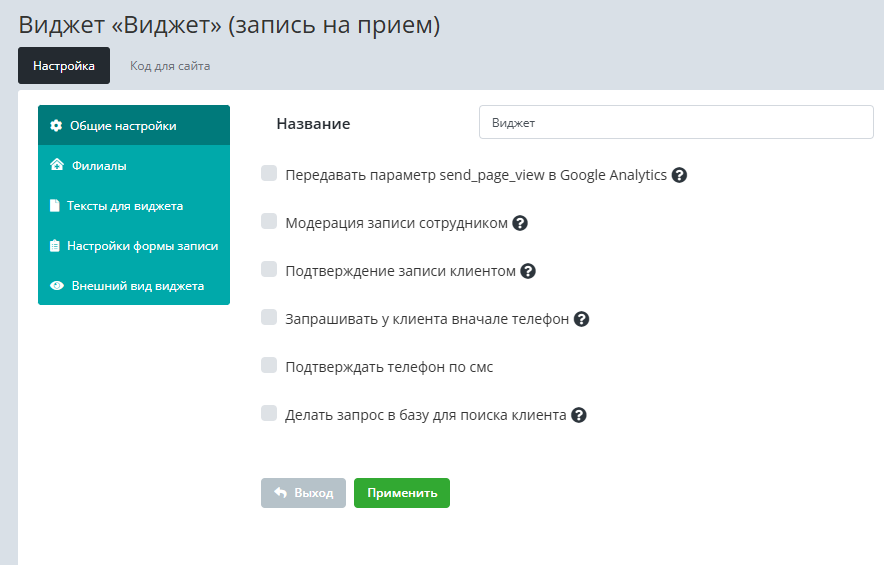Check Подтверждать телефон по смс option
884x565 pixels.
pos(269,365)
